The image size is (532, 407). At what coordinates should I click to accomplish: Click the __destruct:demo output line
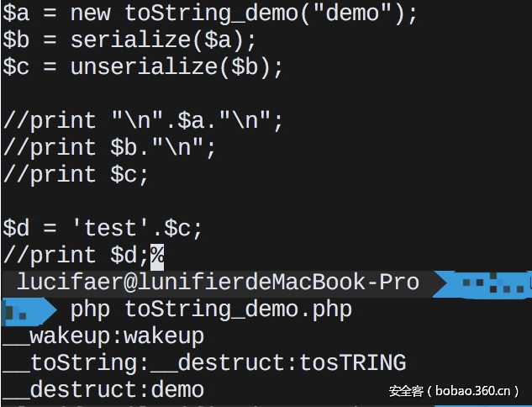pos(103,390)
